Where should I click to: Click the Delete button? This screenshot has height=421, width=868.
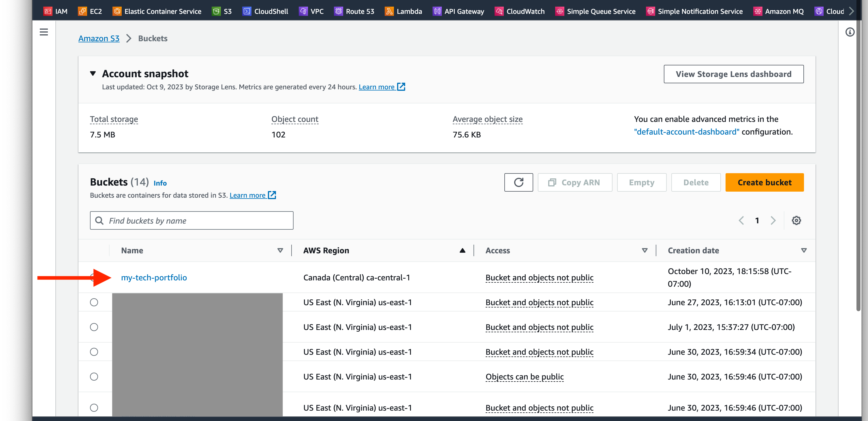click(x=696, y=182)
